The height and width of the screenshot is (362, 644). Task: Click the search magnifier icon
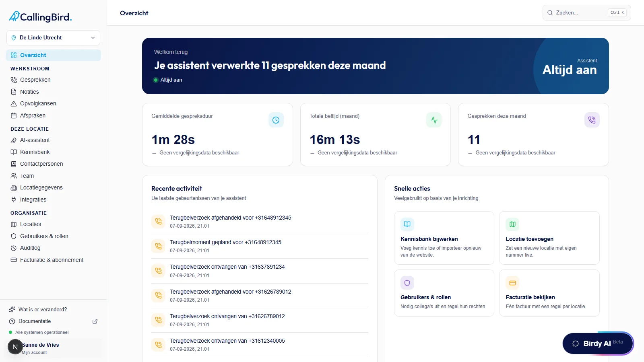[x=550, y=13]
